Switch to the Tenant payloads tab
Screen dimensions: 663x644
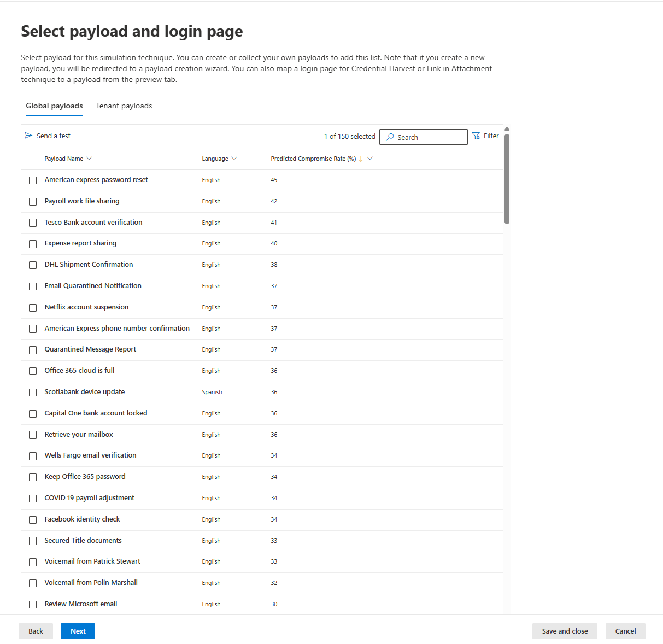point(124,106)
